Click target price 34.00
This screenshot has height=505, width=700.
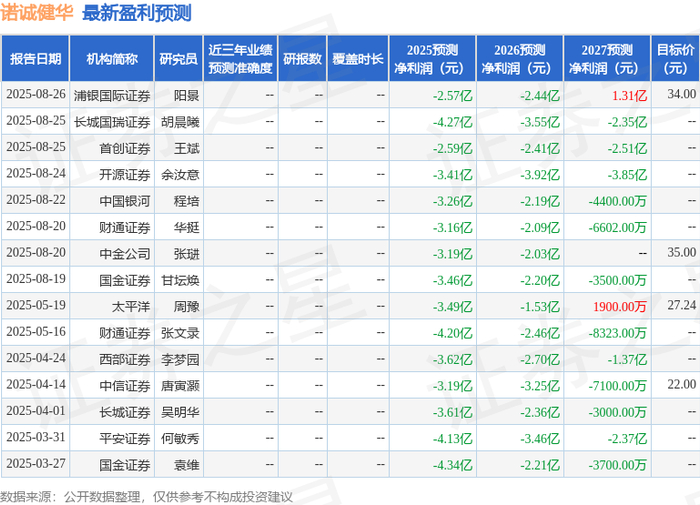point(682,94)
